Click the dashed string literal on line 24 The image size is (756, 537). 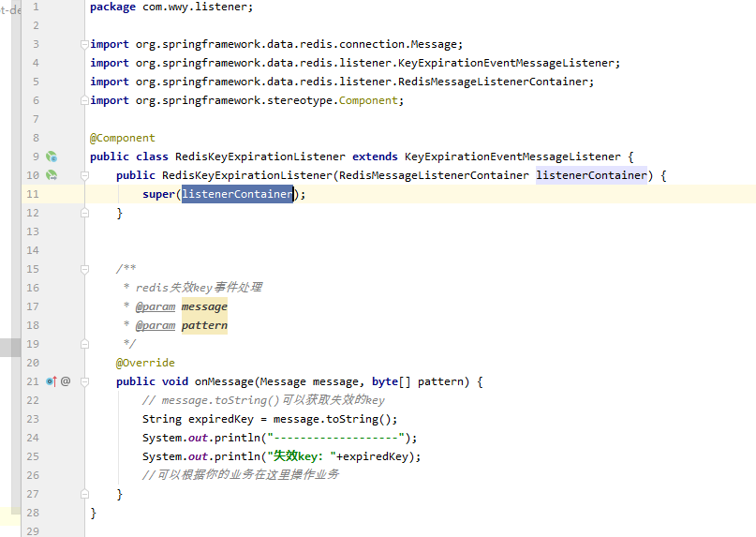(335, 438)
